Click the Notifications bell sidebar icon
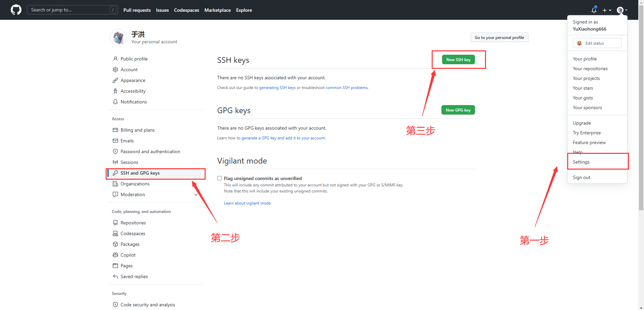Screen dimensions: 644x310 (115, 102)
